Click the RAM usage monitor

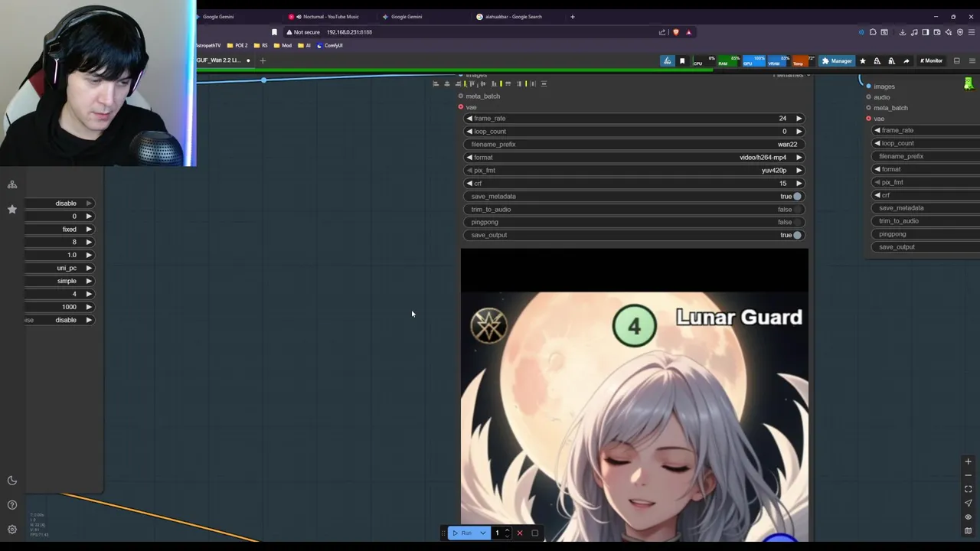[x=729, y=61]
